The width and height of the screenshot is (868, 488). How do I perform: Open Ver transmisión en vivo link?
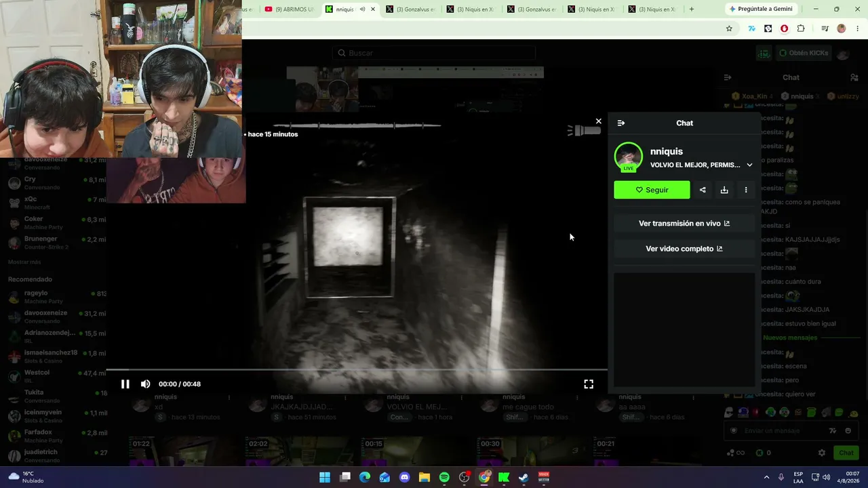(x=684, y=224)
